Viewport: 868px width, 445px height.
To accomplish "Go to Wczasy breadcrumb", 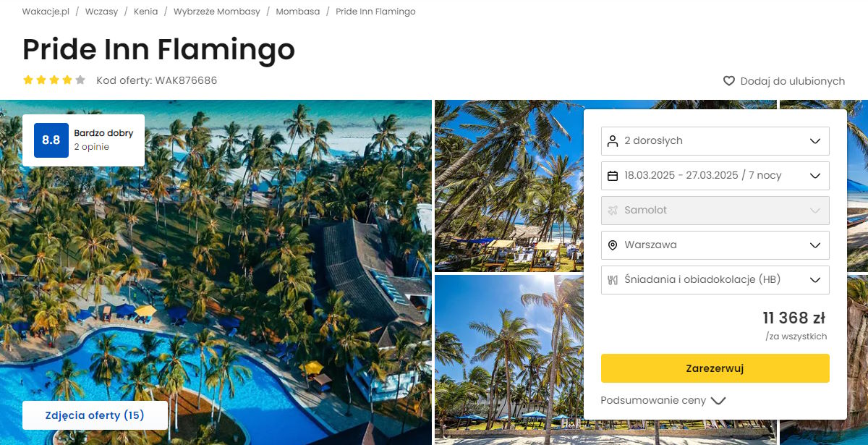I will point(101,12).
